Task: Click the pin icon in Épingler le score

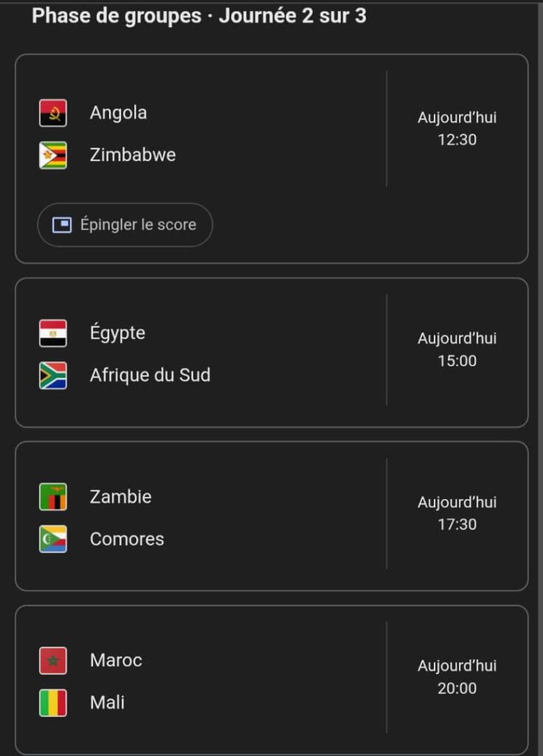Action: (62, 224)
